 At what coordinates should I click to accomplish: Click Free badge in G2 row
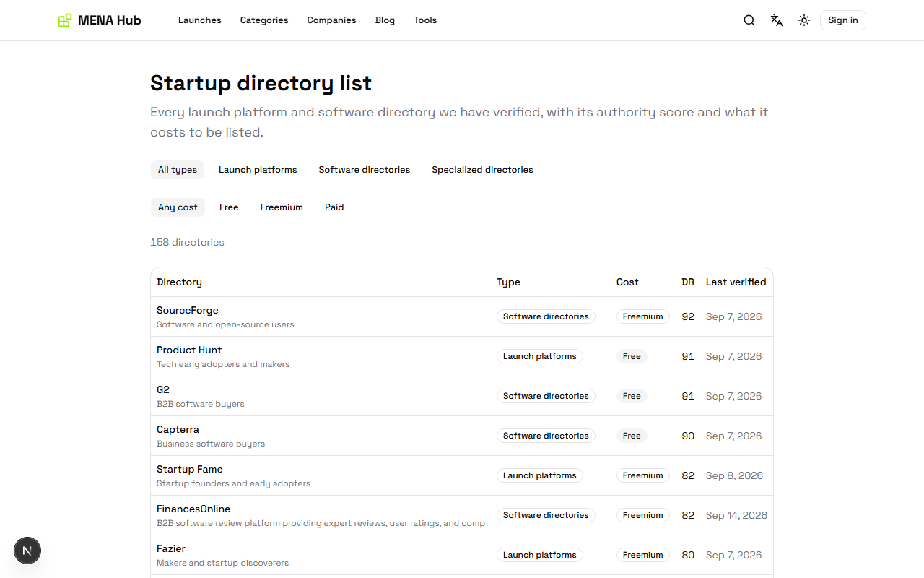point(632,396)
